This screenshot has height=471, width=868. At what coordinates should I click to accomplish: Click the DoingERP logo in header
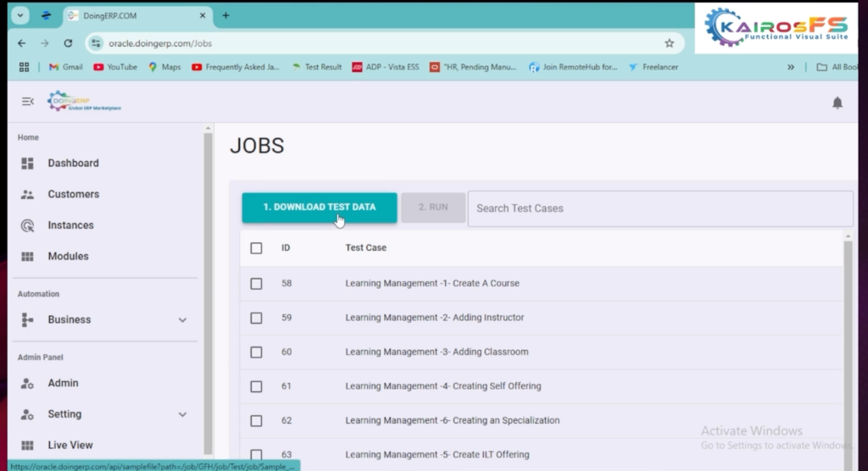(x=84, y=102)
